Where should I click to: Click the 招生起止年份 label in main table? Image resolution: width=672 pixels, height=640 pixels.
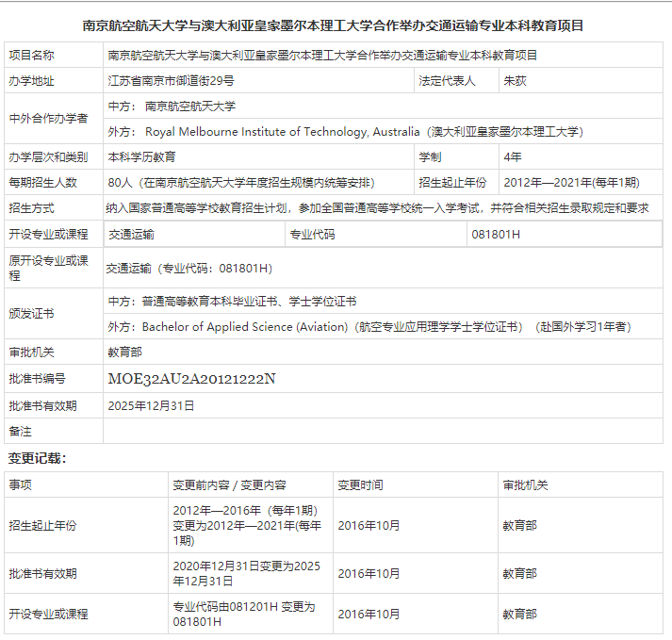[452, 183]
